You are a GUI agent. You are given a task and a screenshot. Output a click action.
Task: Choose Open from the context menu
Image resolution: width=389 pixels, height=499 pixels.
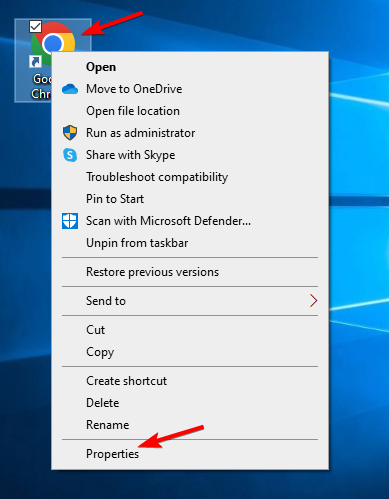point(190,67)
